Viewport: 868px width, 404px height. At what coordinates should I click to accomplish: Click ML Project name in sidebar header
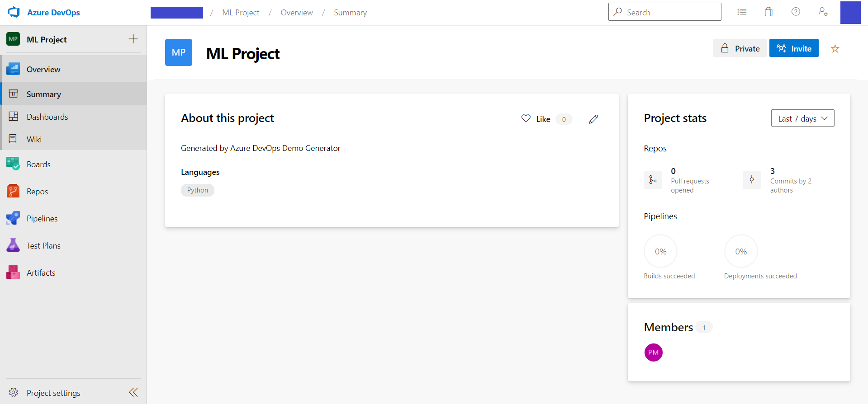(x=47, y=39)
